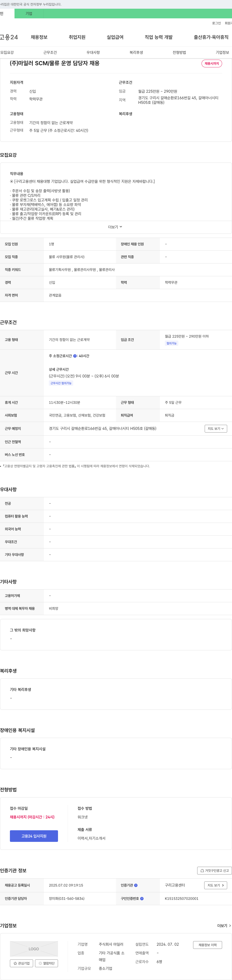Select the 제출 서류 value 이력서,자기소개서
This screenshot has width=232, height=980.
pyautogui.click(x=91, y=838)
